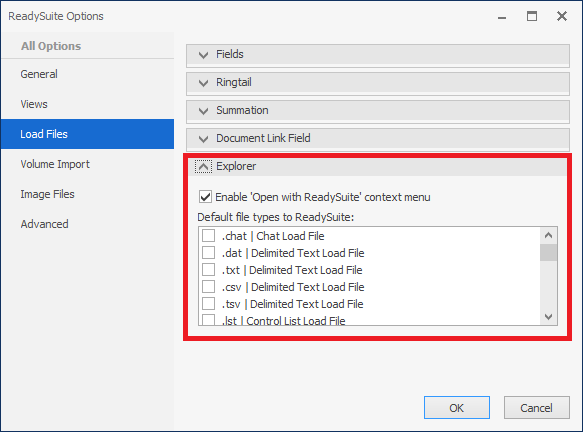Toggle 'Open with ReadySuite' context menu checkbox
The image size is (583, 432).
[205, 197]
